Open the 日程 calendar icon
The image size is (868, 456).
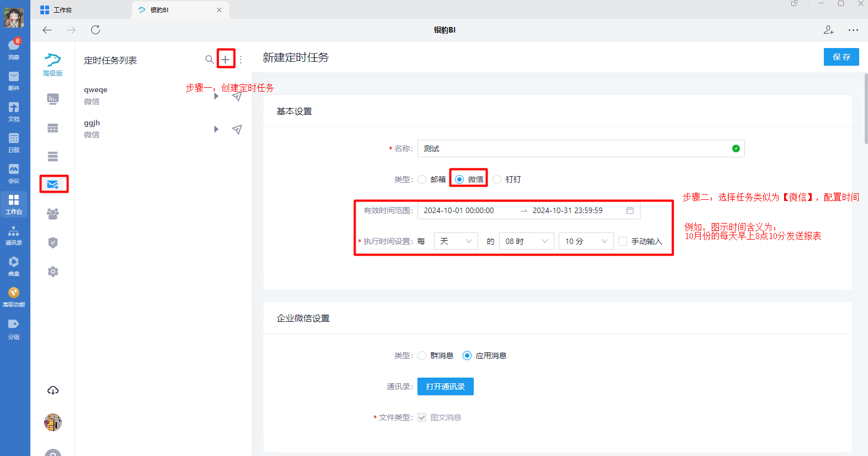(14, 142)
